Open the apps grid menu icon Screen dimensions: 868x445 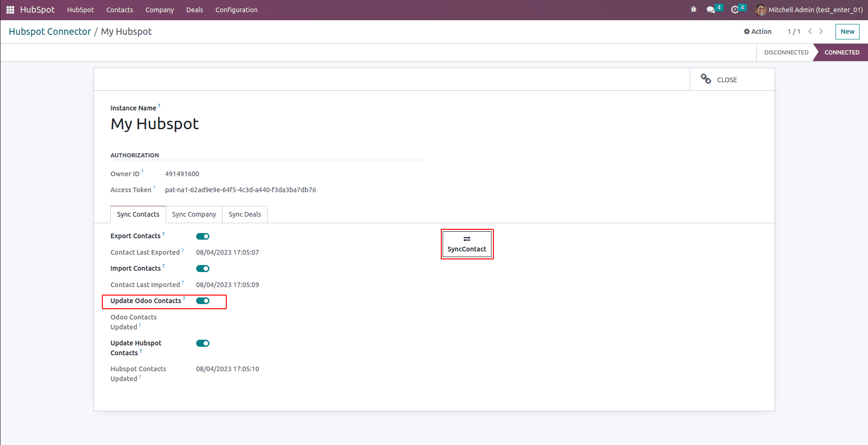pos(10,10)
